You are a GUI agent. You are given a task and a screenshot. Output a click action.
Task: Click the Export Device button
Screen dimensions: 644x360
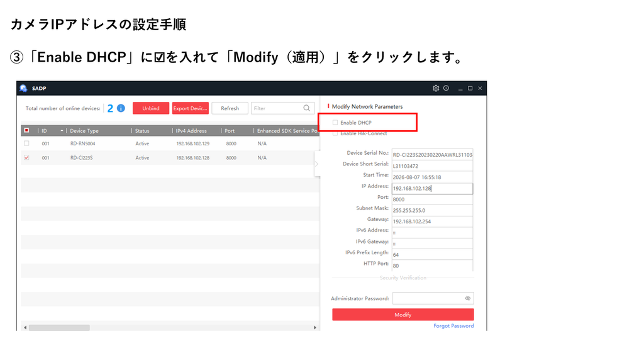[190, 108]
